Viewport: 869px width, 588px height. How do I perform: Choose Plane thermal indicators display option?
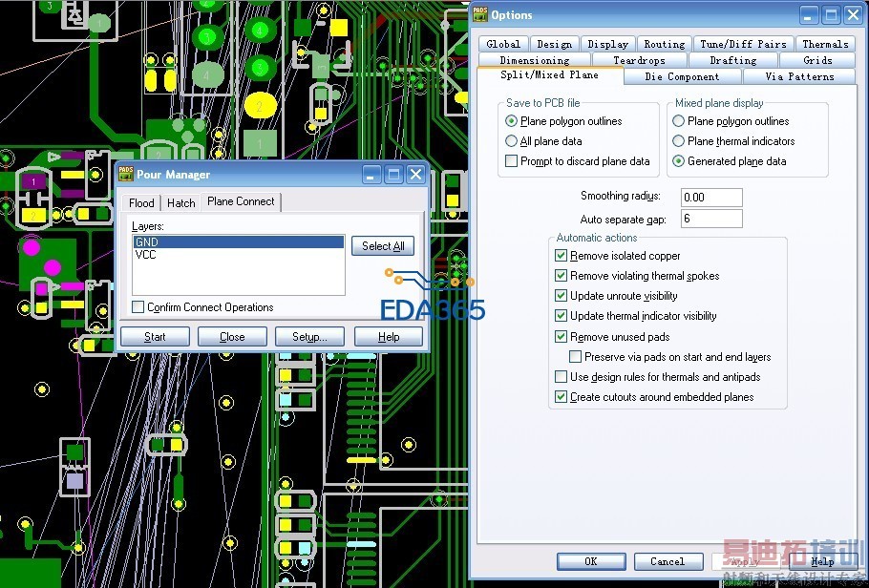pyautogui.click(x=679, y=141)
